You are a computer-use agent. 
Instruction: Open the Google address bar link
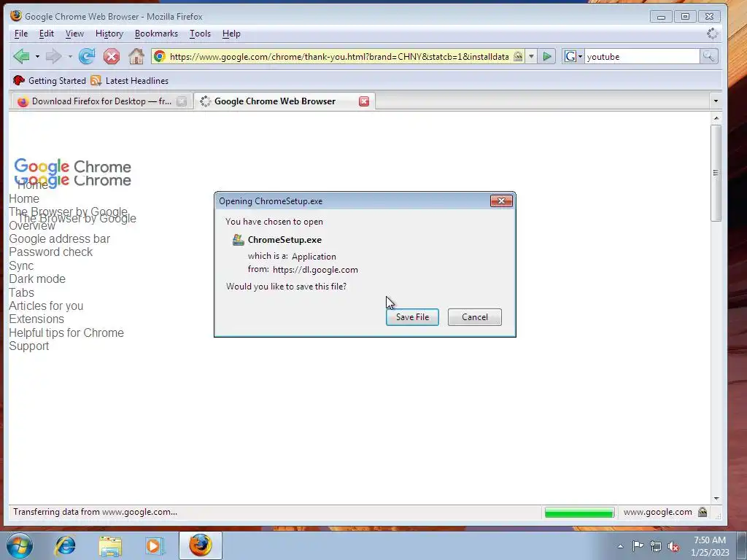60,239
